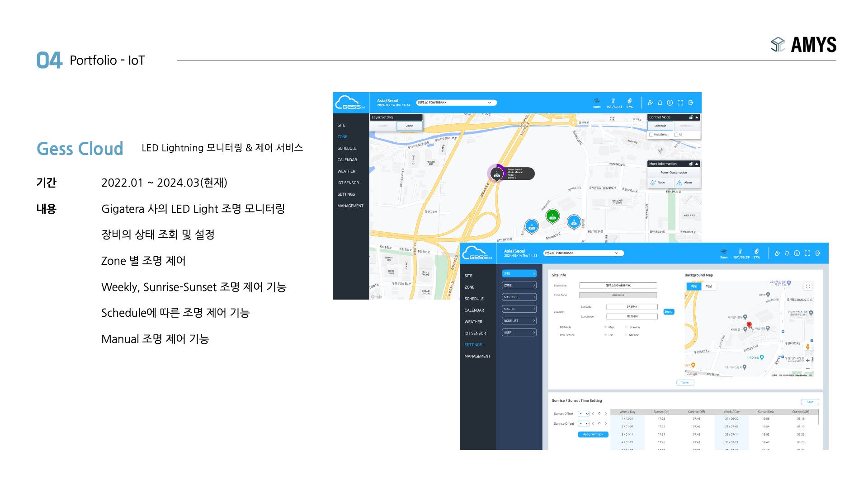868x488 pixels.
Task: Expand the ZONE settings submenu item
Action: 519,286
